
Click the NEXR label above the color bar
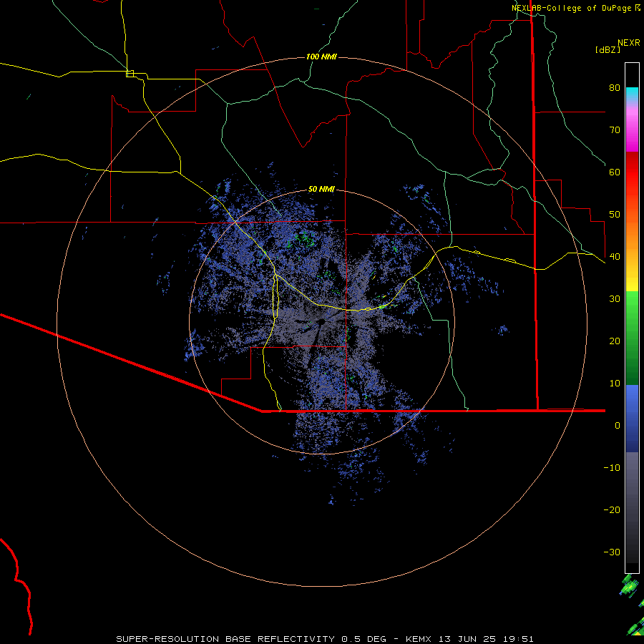tap(629, 43)
